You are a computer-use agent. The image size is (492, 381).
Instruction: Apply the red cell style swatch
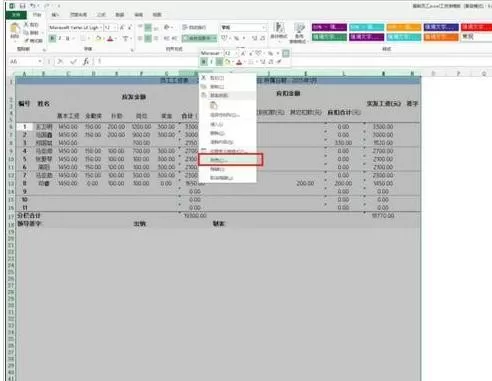pos(476,27)
